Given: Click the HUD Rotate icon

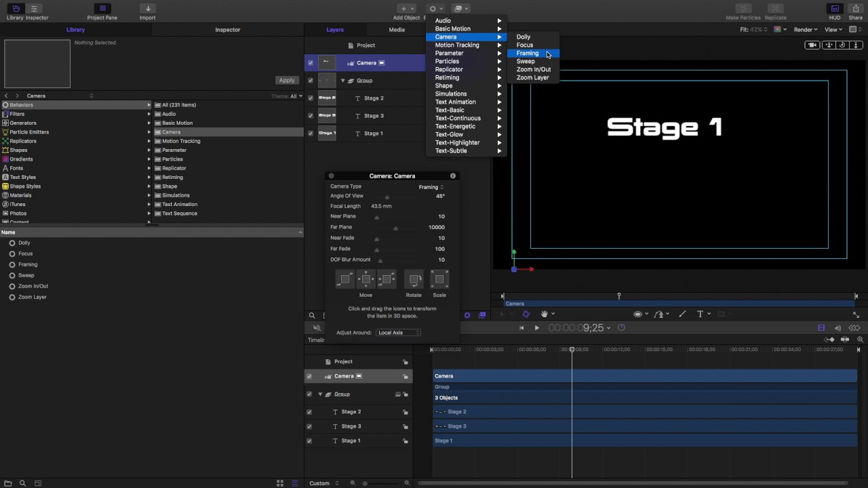Looking at the screenshot, I should point(414,279).
